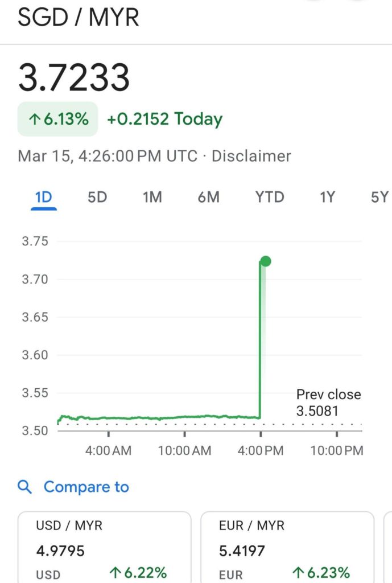
Task: Click the magnifier icon beside Compare to
Action: click(24, 487)
